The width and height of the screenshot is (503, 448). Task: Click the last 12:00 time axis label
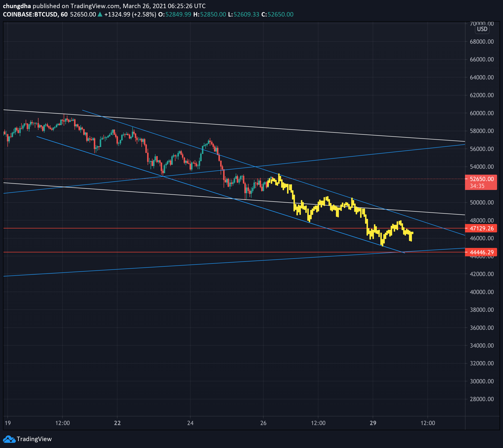pos(428,423)
